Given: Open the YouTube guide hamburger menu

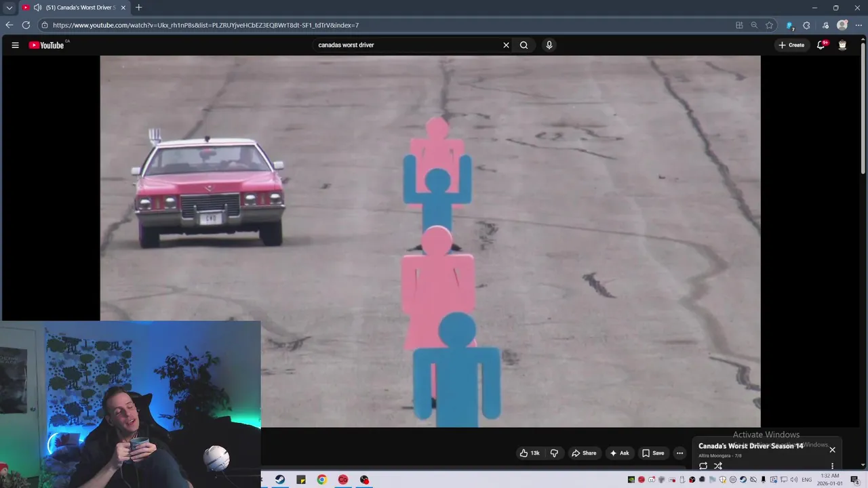Looking at the screenshot, I should coord(15,45).
